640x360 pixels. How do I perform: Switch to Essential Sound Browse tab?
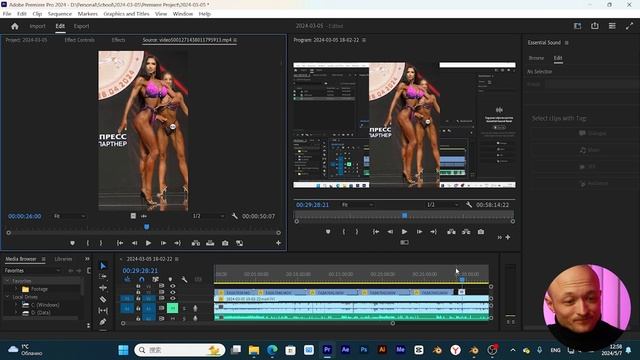(x=536, y=58)
